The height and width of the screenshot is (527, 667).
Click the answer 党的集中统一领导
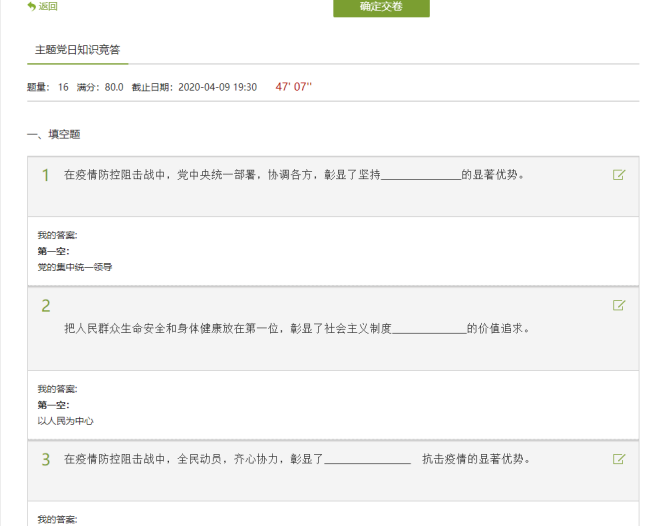click(x=75, y=267)
